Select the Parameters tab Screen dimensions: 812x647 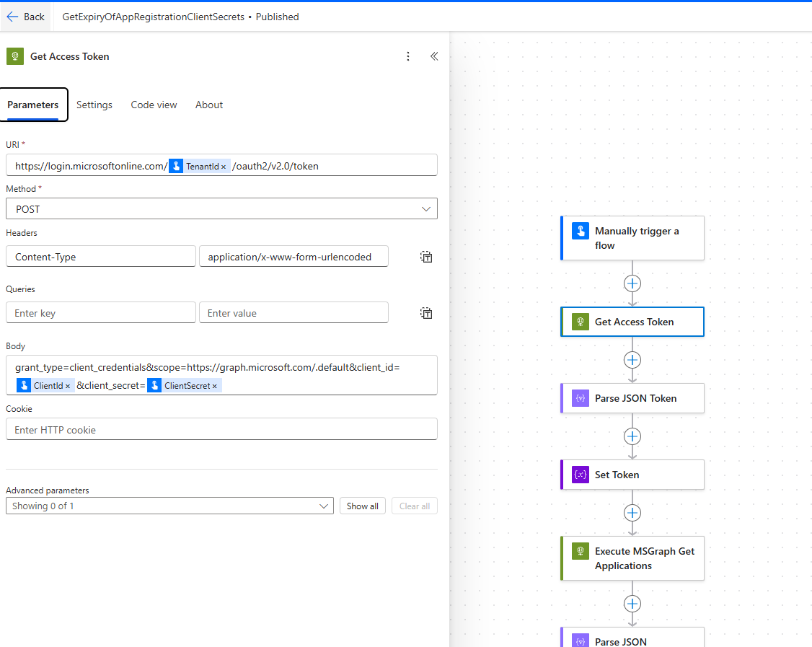pyautogui.click(x=33, y=105)
